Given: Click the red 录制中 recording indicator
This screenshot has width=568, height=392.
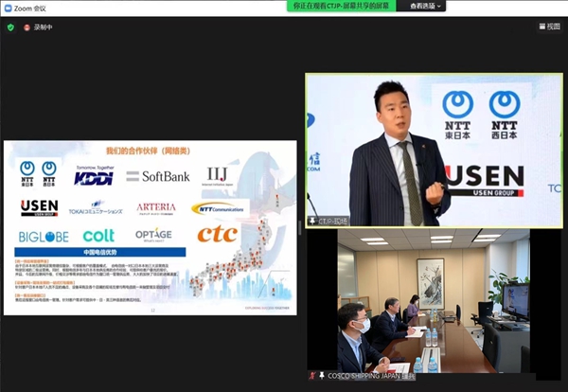Looking at the screenshot, I should 27,27.
